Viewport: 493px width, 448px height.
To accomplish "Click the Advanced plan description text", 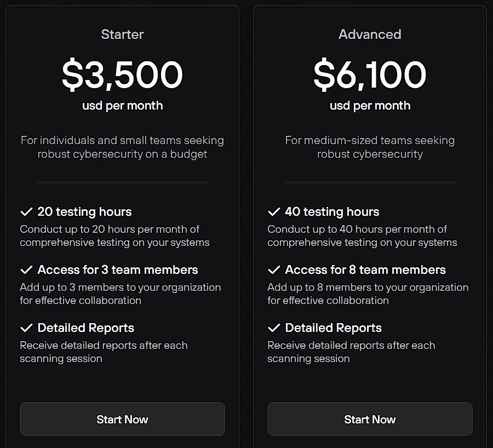I will [369, 147].
